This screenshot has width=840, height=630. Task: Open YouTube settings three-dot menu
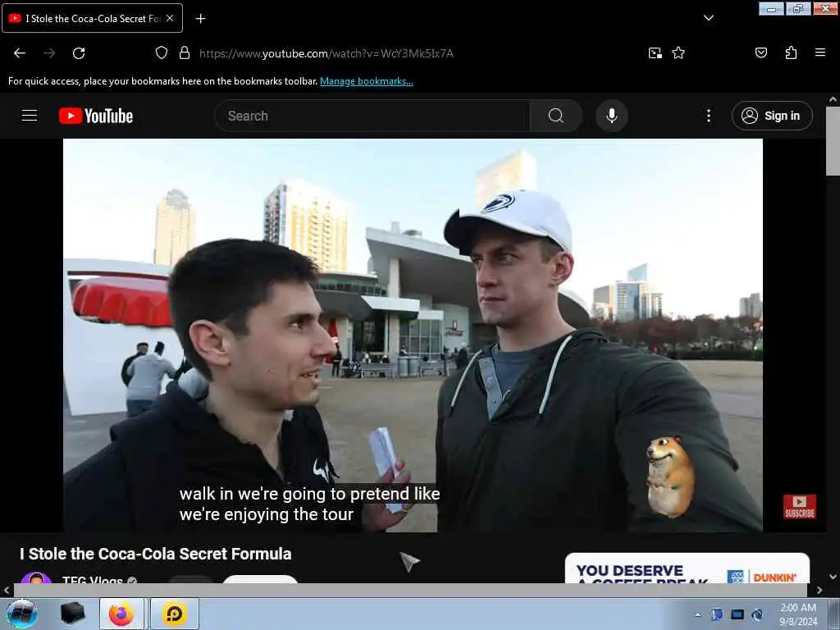[x=708, y=116]
